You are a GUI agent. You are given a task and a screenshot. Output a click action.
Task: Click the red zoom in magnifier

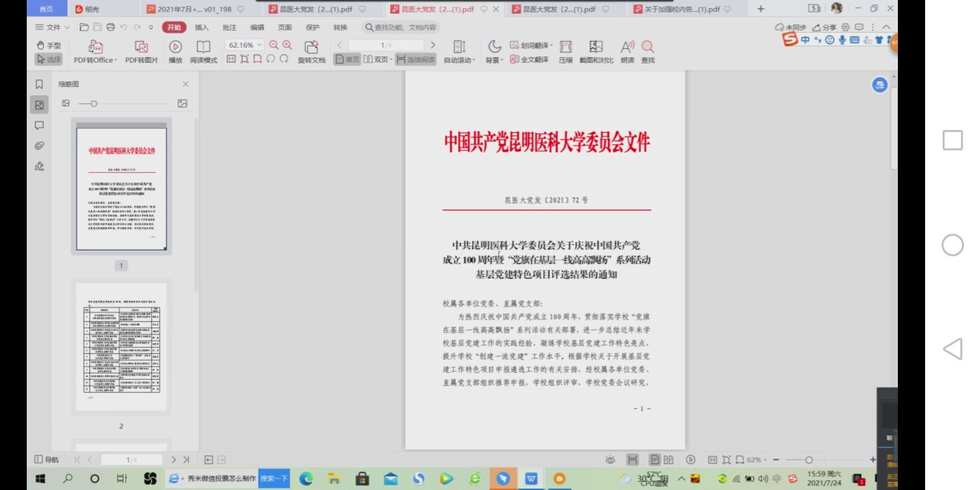tap(287, 45)
